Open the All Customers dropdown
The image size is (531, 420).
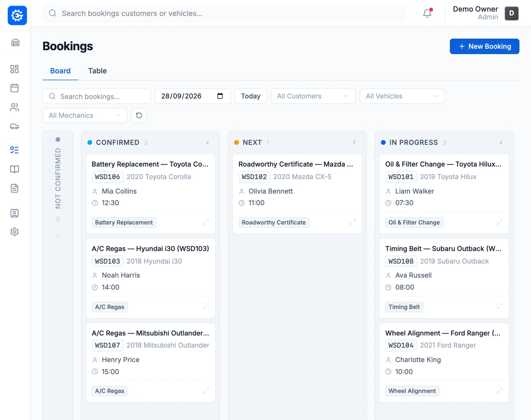[313, 96]
